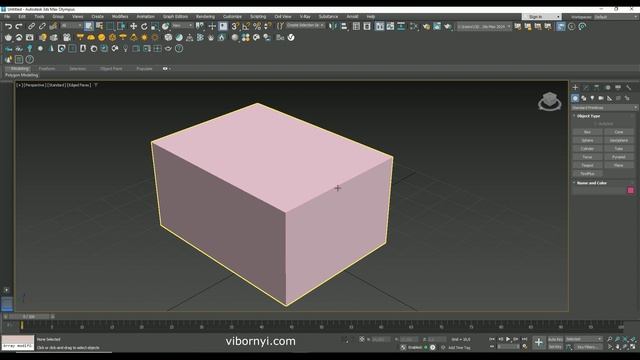Open the Modifiers menu

click(x=120, y=17)
